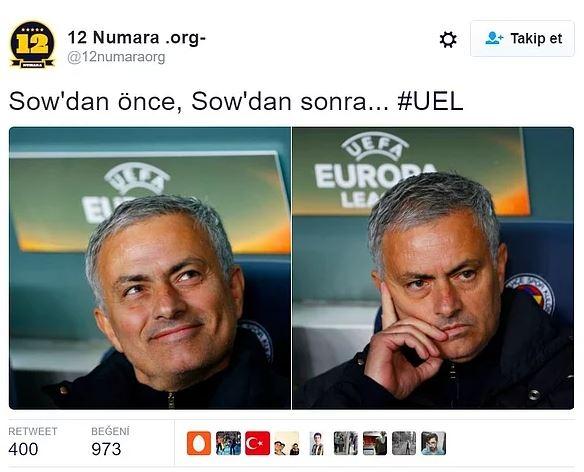Click the Turkish flag avatar
This screenshot has height=472, width=584.
257,443
